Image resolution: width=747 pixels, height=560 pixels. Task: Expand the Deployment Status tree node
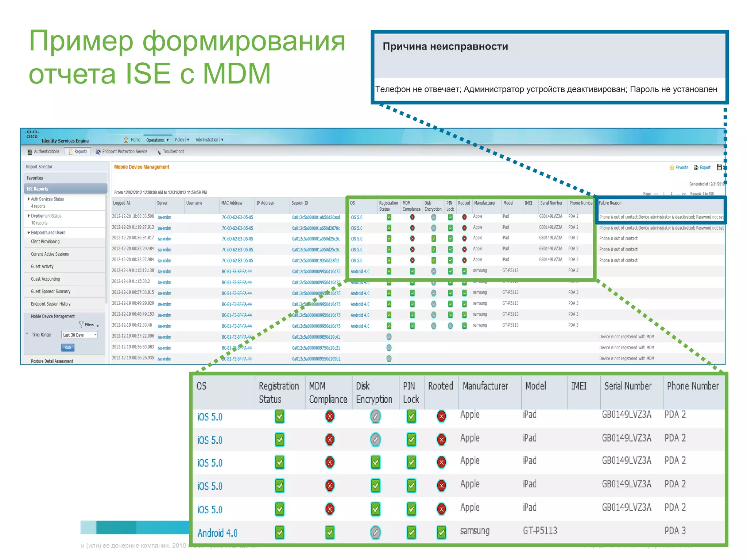click(28, 216)
